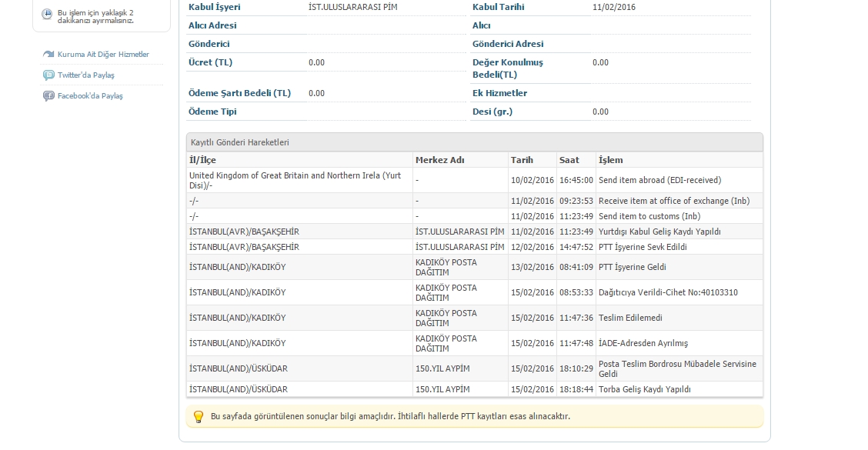868x450 pixels.
Task: Select 'Yurtdışı Kabul Geliş Kaydı Yapıldı' entry
Action: (659, 232)
